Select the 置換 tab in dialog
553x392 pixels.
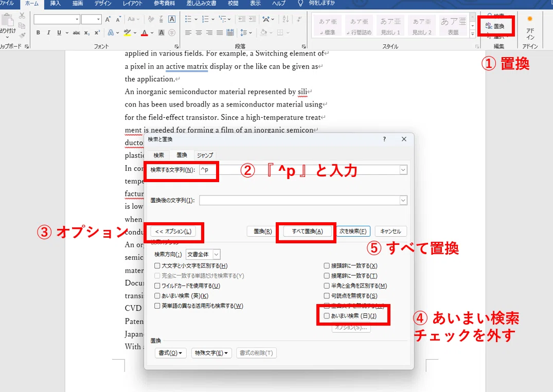182,155
